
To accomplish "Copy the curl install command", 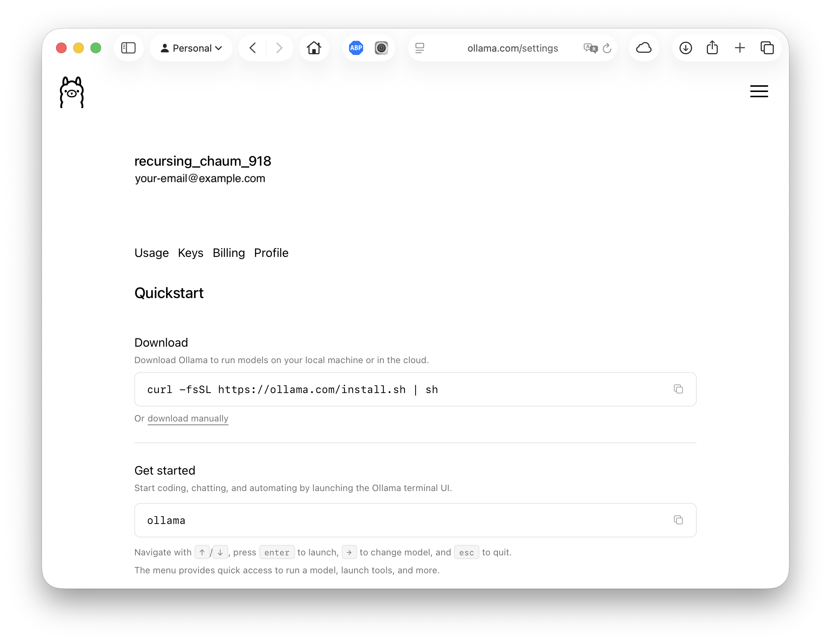I will point(678,389).
